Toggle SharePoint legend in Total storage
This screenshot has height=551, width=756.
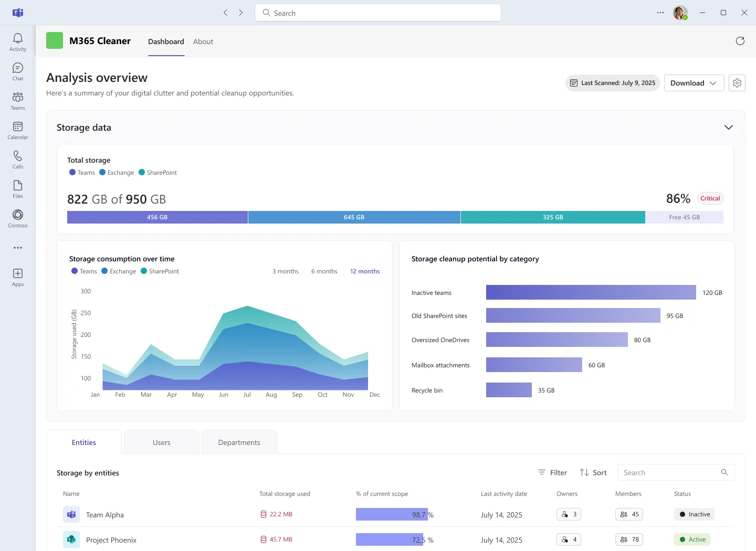point(157,173)
